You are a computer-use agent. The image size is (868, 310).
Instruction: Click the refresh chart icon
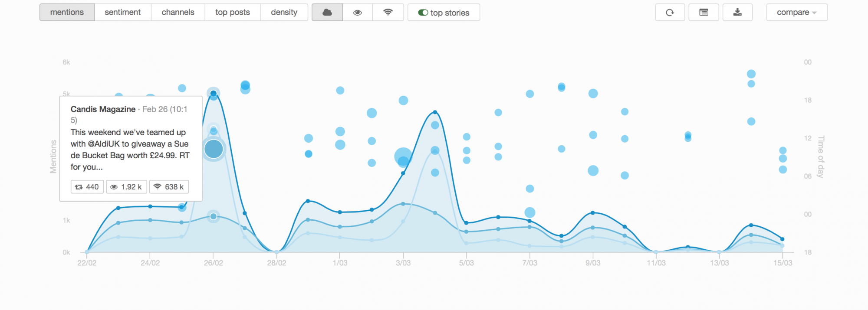coord(670,13)
